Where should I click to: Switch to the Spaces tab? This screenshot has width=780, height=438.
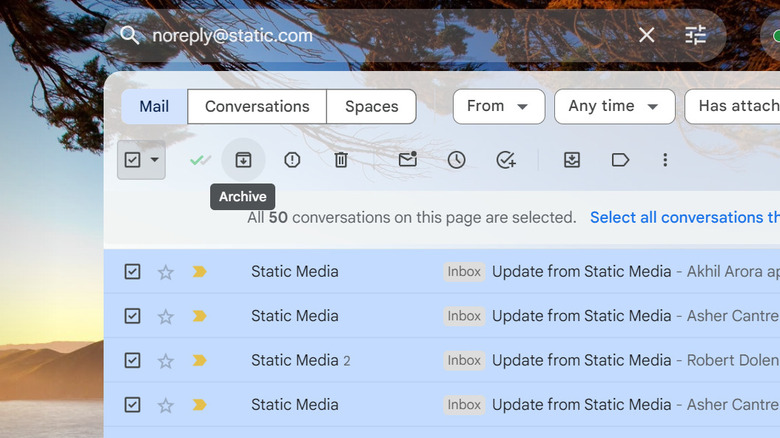pyautogui.click(x=371, y=106)
